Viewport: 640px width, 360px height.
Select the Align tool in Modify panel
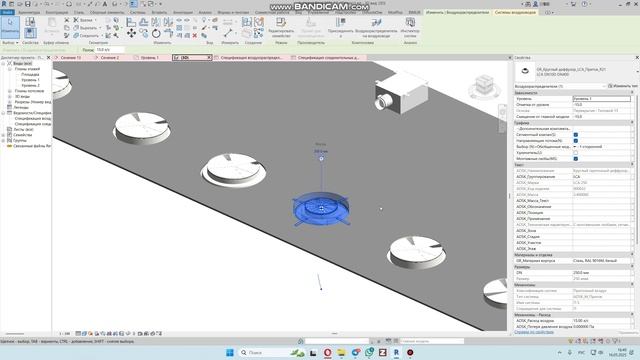click(x=131, y=22)
